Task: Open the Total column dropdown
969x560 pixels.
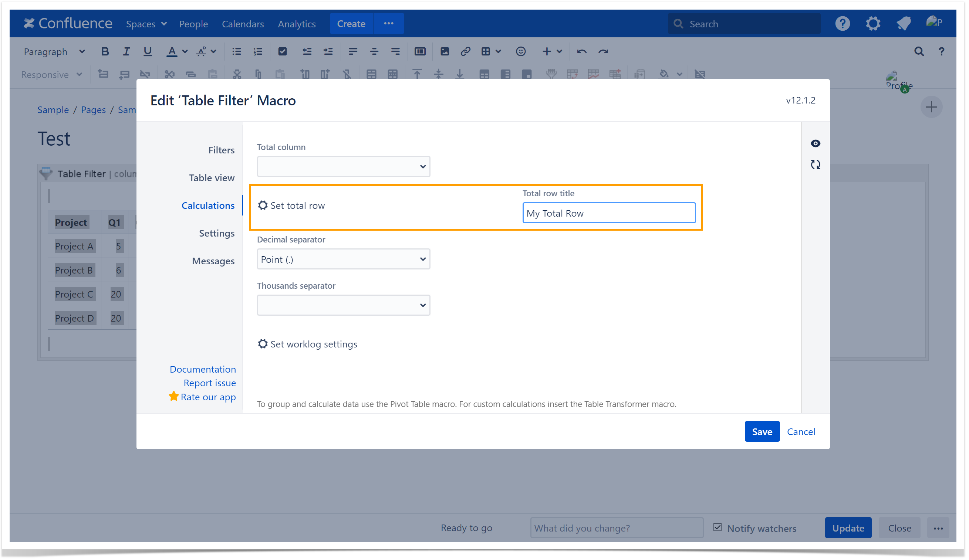Action: 343,166
